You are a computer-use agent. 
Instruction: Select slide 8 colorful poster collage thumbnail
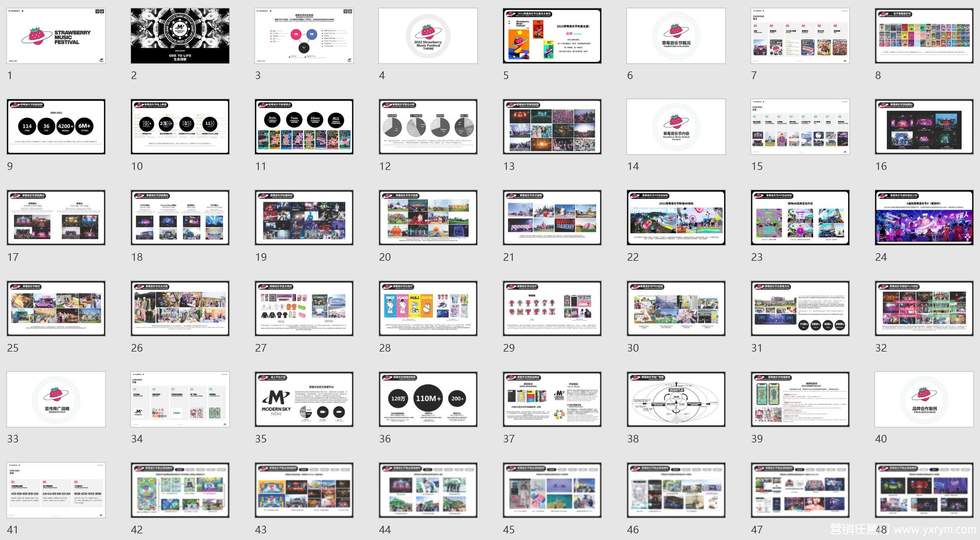coord(924,36)
